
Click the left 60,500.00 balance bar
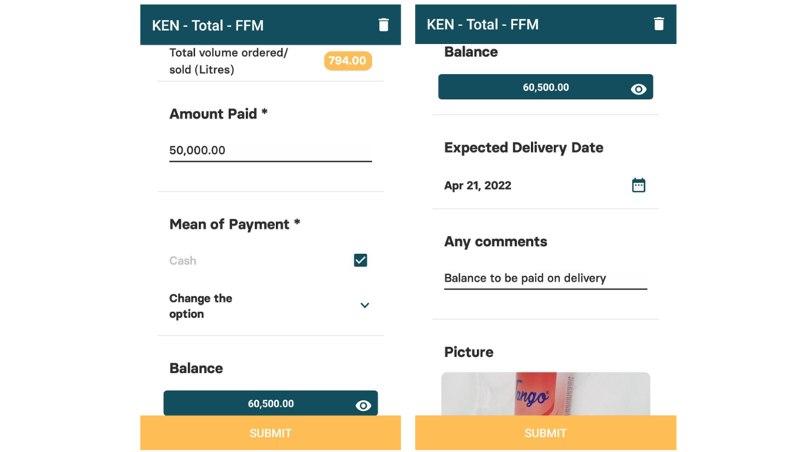pos(258,403)
